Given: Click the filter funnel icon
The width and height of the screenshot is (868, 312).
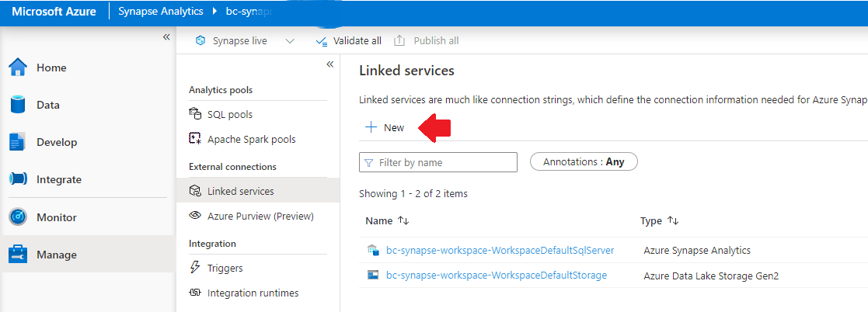Looking at the screenshot, I should coord(369,163).
